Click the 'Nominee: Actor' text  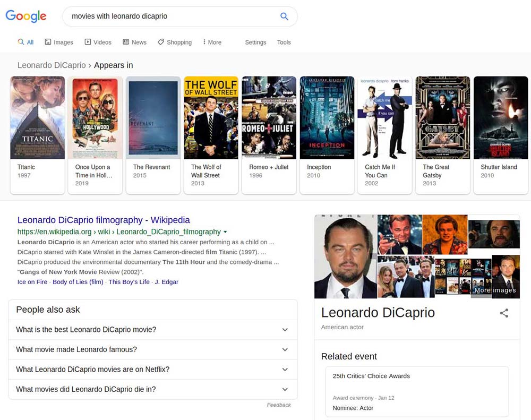pyautogui.click(x=353, y=408)
